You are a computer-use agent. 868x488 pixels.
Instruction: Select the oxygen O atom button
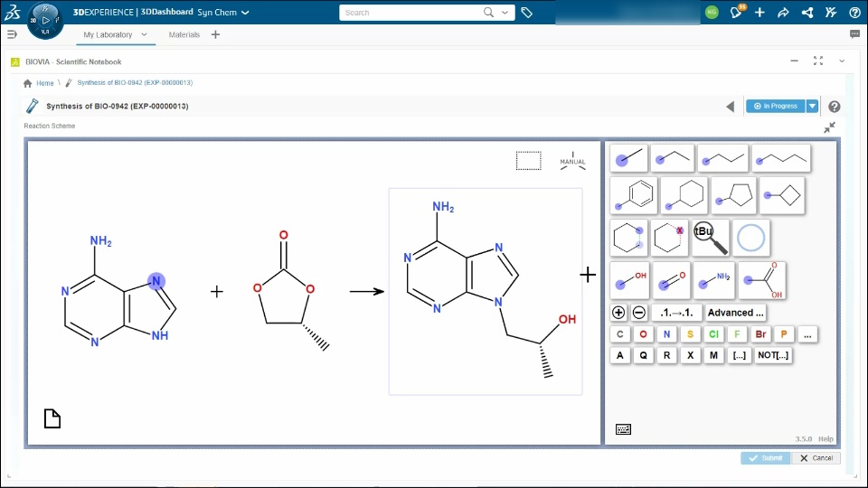pyautogui.click(x=643, y=334)
